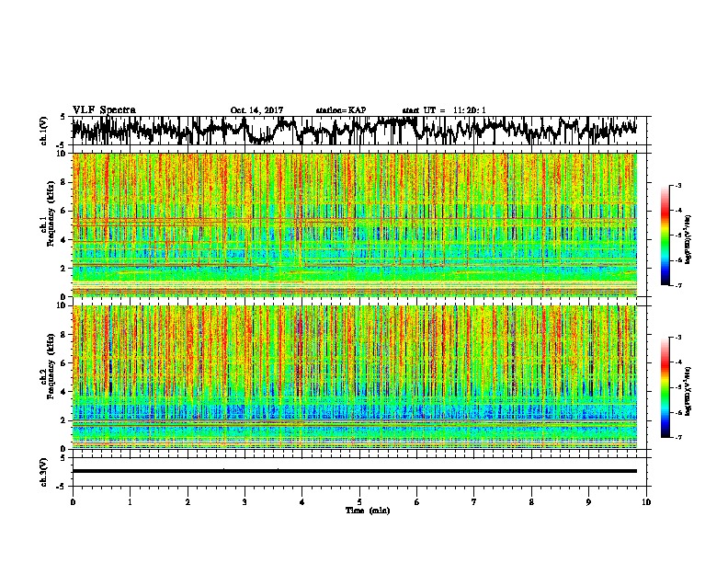Click the "-7" label on ch.1 color bar

click(678, 285)
